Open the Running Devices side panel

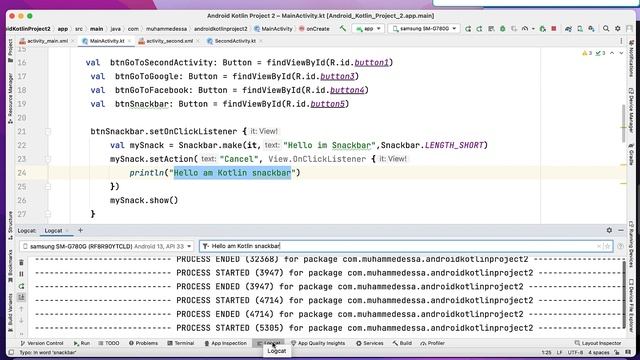[x=631, y=245]
